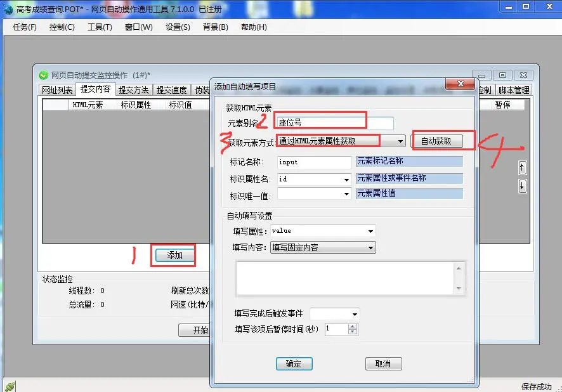Image resolution: width=562 pixels, height=392 pixels.
Task: Click the app icon in the main title bar
Action: [x=8, y=9]
